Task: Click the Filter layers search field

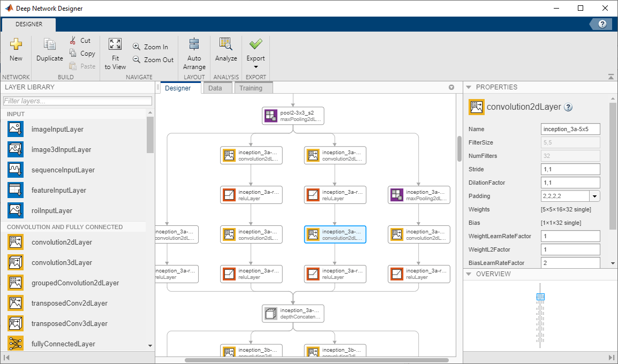Action: 77,101
